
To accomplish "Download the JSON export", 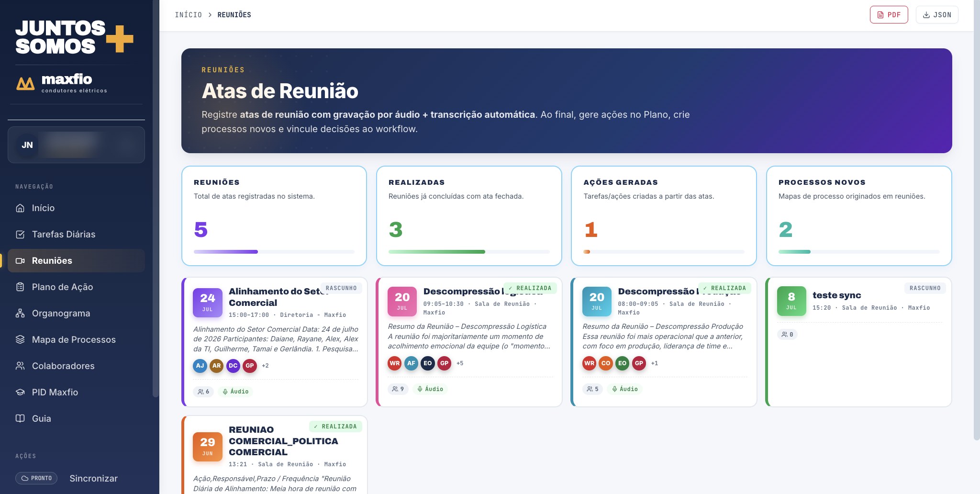I will coord(937,15).
